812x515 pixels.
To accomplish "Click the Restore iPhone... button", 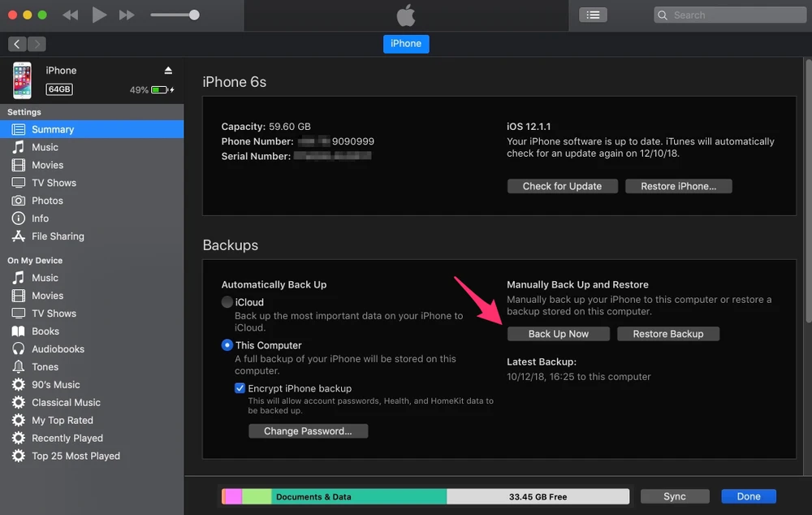I will [678, 186].
